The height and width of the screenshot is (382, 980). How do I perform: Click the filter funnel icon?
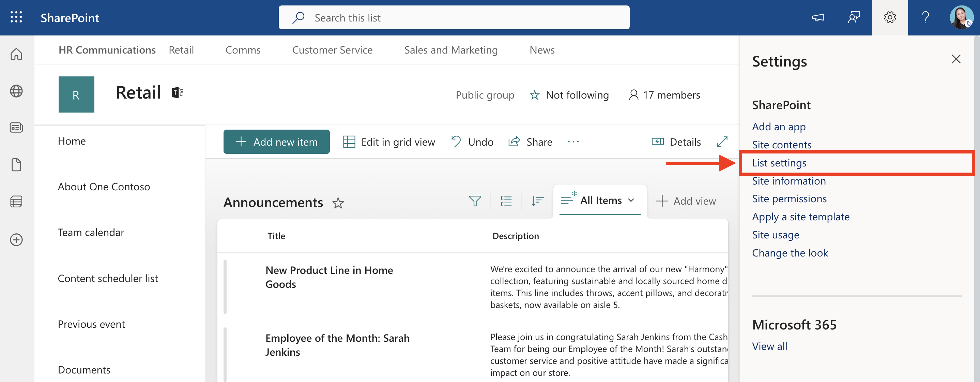pyautogui.click(x=475, y=201)
